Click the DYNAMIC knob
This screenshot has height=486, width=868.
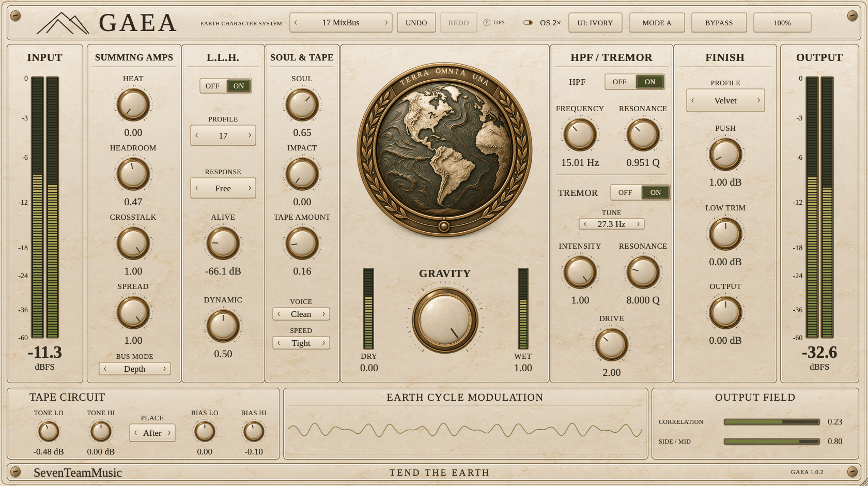tap(223, 326)
